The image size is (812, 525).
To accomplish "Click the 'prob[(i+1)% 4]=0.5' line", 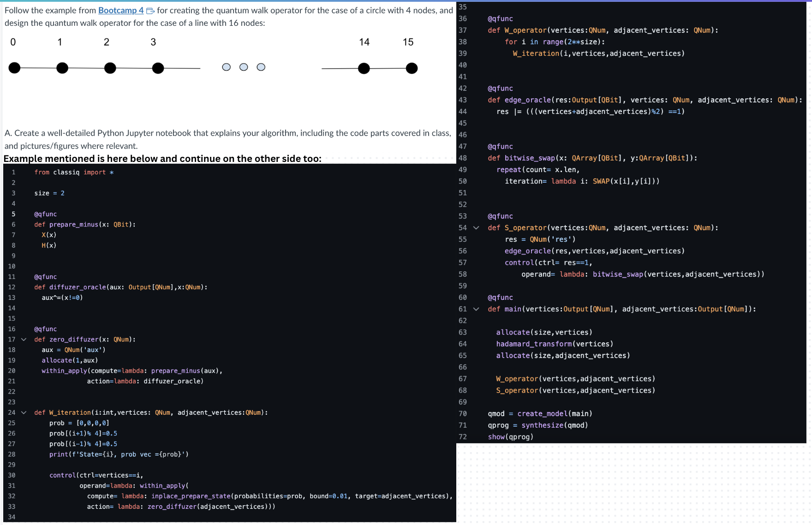I will (83, 434).
